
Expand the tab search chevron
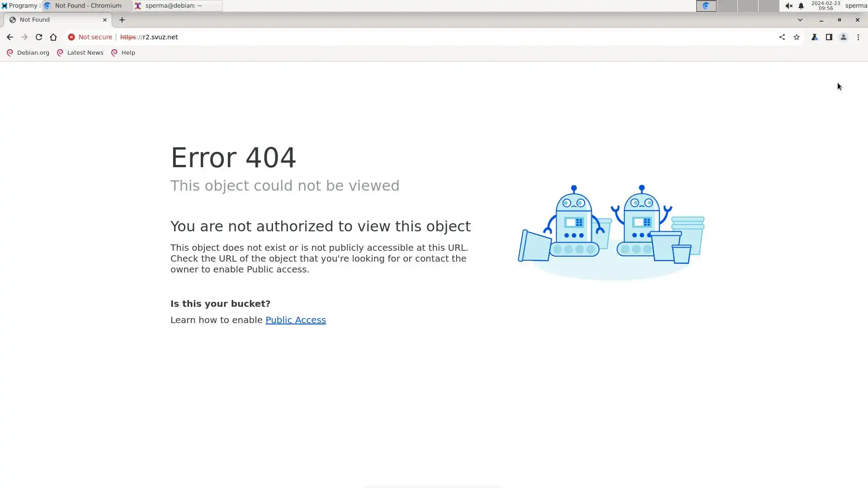[800, 20]
